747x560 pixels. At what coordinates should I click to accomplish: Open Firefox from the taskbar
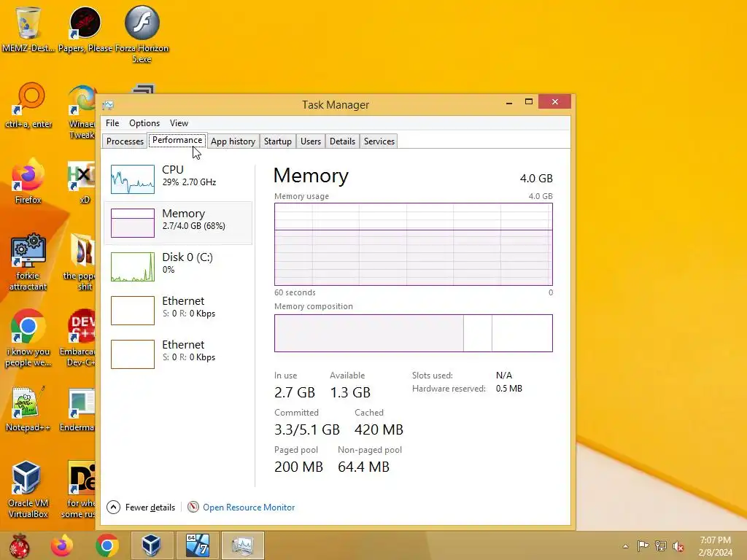click(x=62, y=545)
